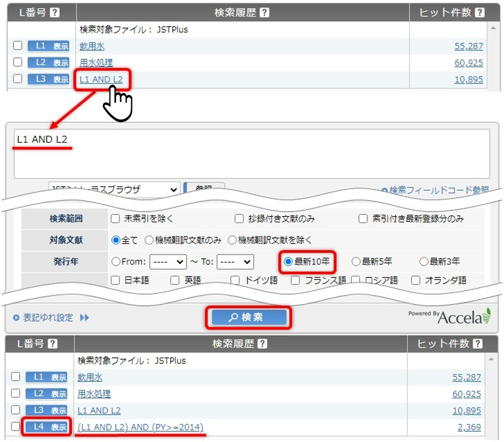
Task: Tick the 日本語 language checkbox
Action: click(x=116, y=280)
